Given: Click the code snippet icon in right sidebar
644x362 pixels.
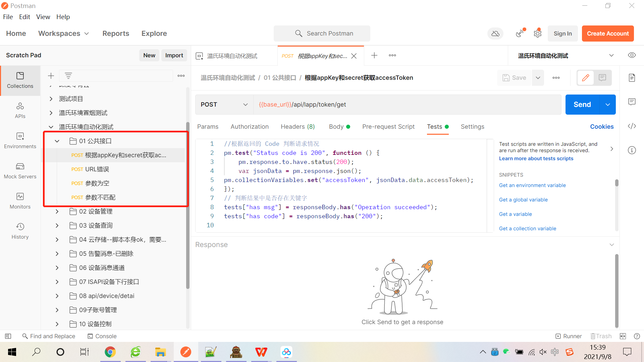Looking at the screenshot, I should (x=632, y=126).
